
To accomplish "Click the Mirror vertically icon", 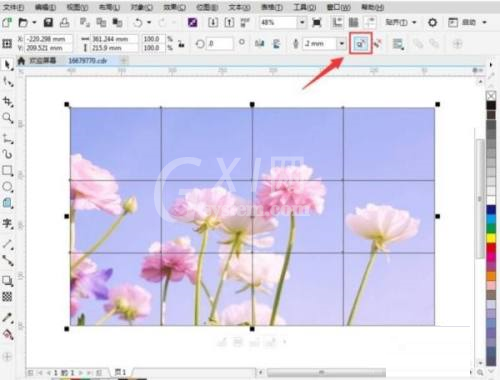I will click(x=276, y=44).
